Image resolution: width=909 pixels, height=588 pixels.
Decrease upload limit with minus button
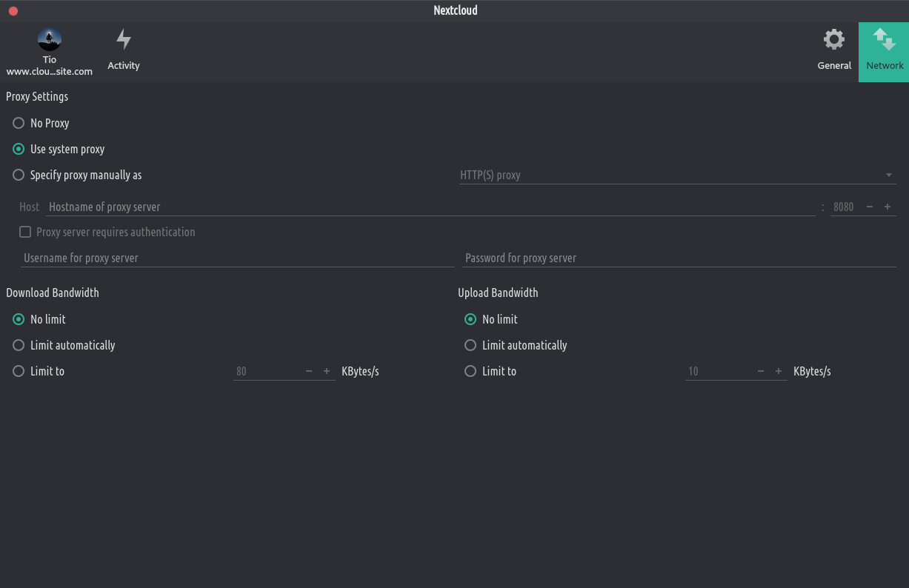coord(761,372)
